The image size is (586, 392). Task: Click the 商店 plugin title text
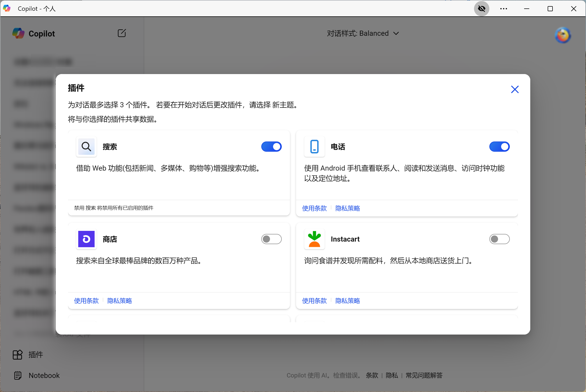(x=110, y=239)
